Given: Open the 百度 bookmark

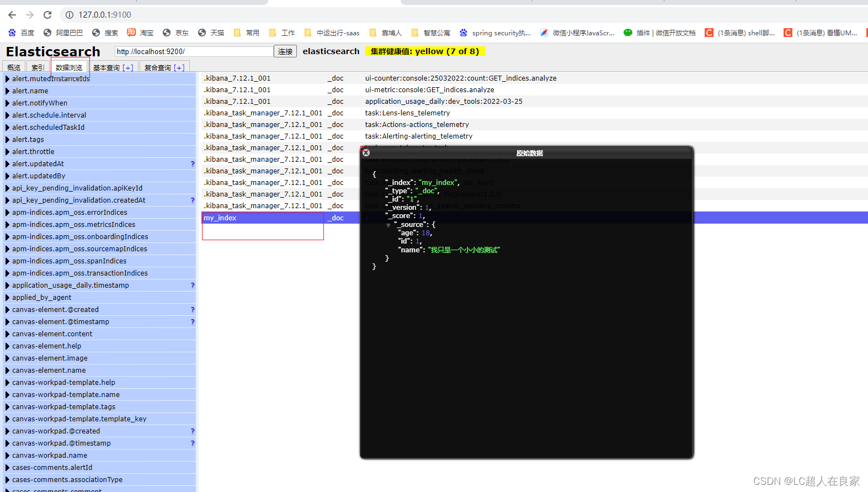Looking at the screenshot, I should (x=22, y=33).
